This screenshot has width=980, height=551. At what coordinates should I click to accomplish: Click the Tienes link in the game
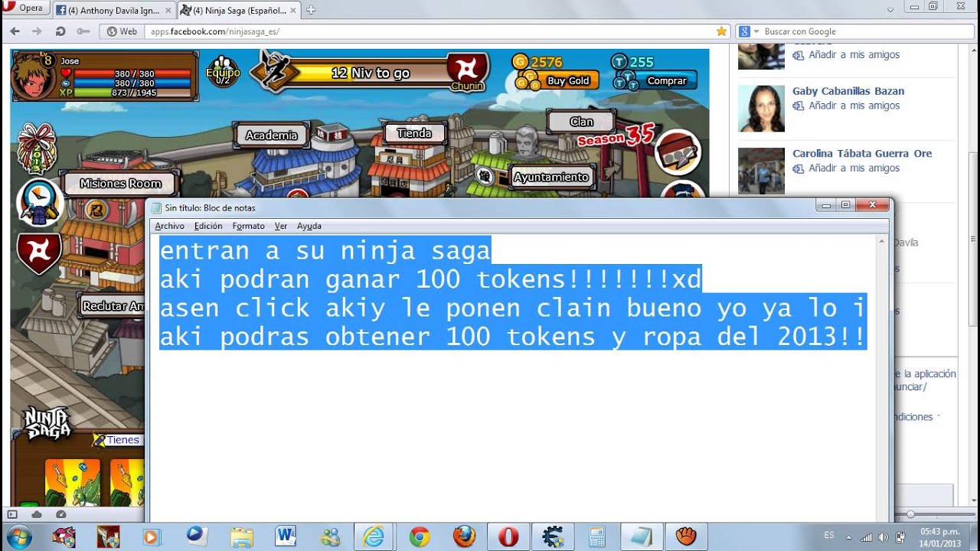pos(122,440)
